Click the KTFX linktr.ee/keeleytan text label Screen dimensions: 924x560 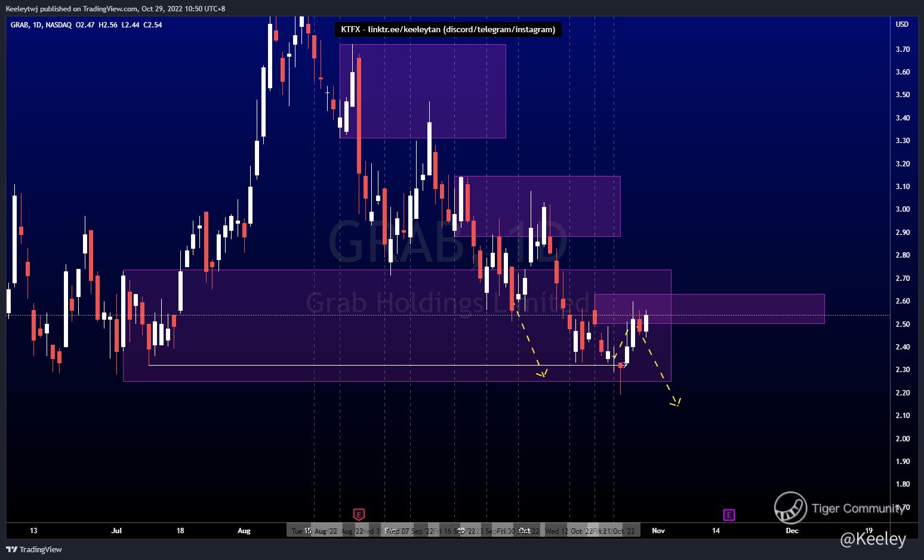coord(448,29)
